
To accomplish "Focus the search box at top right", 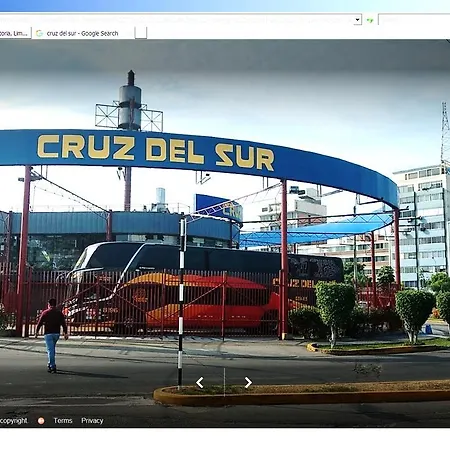I will point(414,20).
